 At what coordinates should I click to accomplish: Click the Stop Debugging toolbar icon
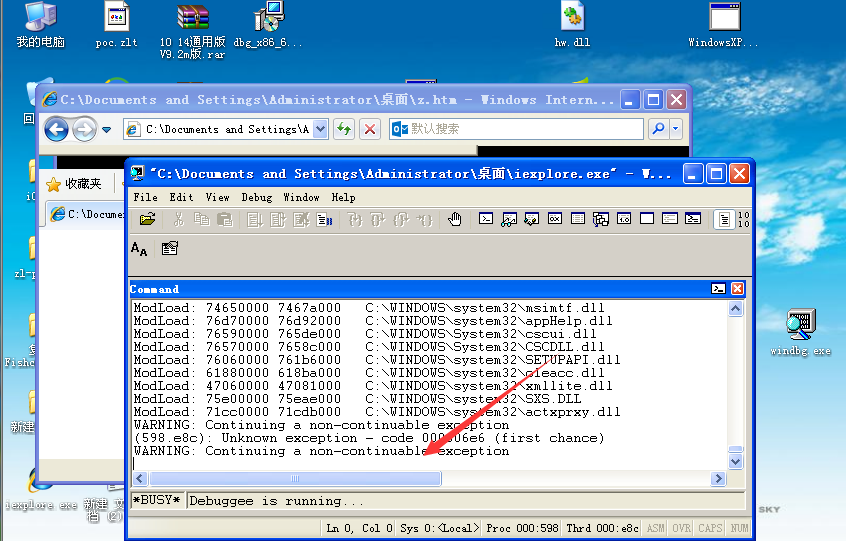coord(301,220)
